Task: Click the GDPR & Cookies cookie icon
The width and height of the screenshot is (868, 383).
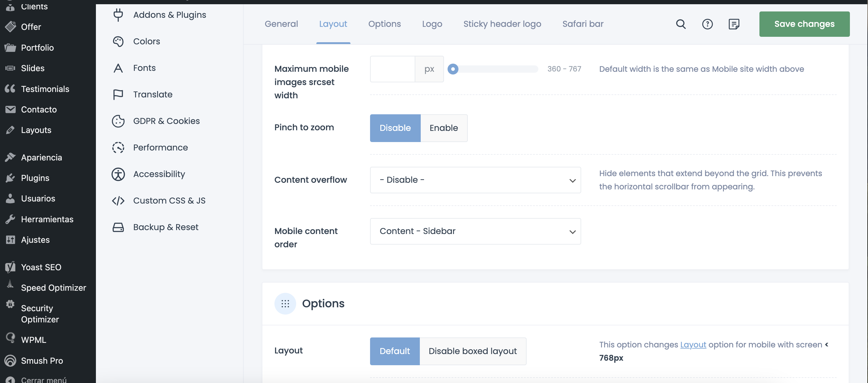Action: [x=118, y=121]
